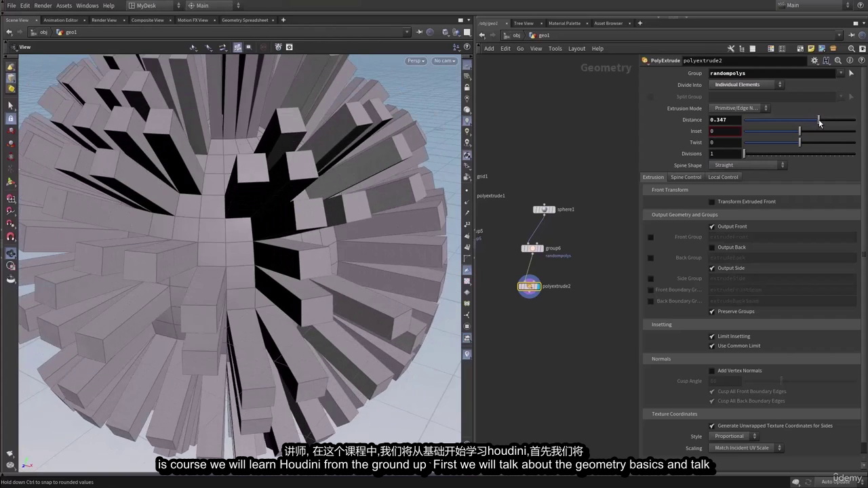This screenshot has width=868, height=488.
Task: Click the magnet snapping tool icon
Action: tap(11, 237)
